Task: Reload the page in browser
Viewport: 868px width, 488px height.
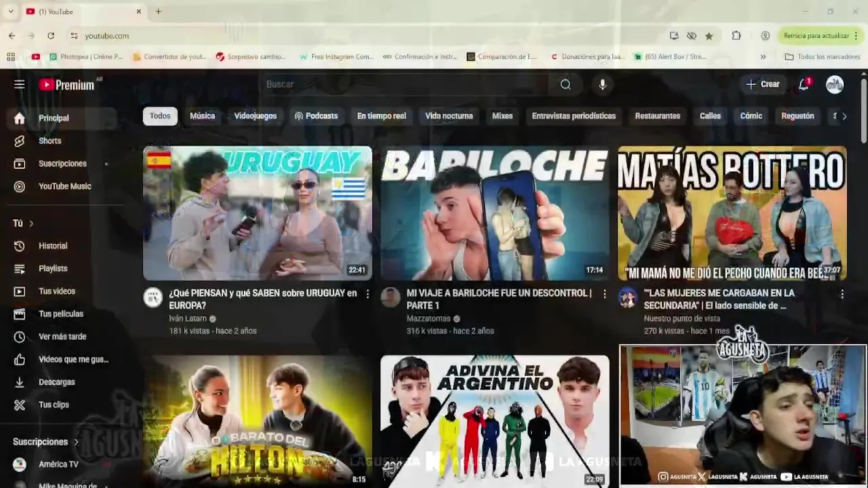Action: [51, 36]
